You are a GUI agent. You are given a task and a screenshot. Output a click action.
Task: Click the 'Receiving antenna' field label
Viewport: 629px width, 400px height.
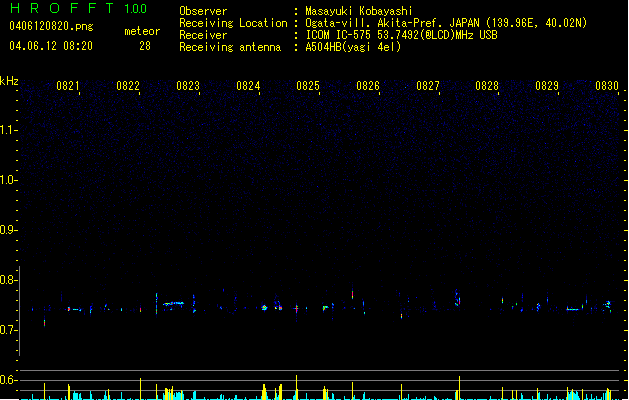click(230, 47)
